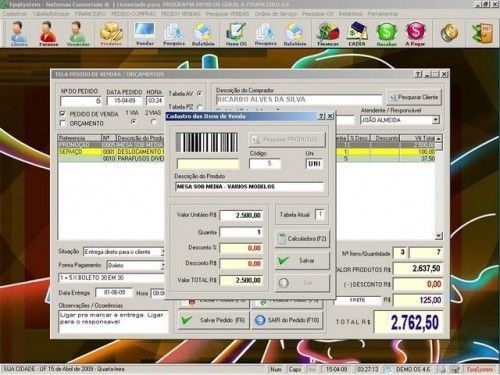Open the Finanças toolbar icon
This screenshot has height=375, width=500.
coord(328,33)
